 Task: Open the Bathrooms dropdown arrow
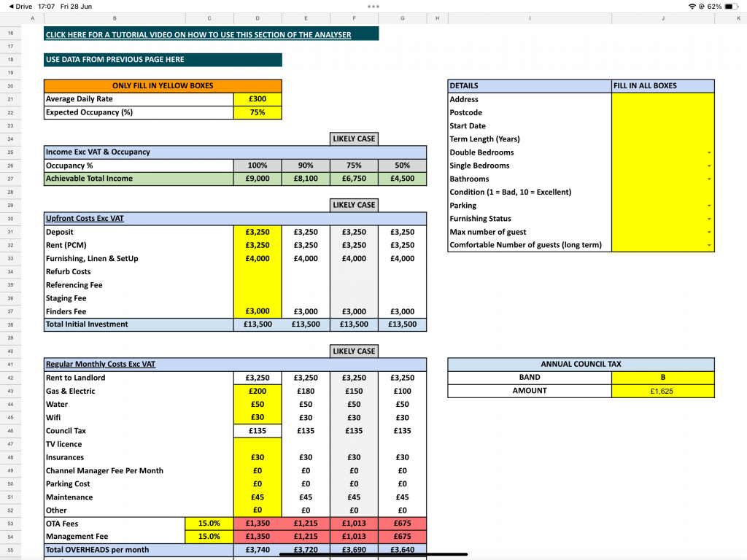pos(710,179)
